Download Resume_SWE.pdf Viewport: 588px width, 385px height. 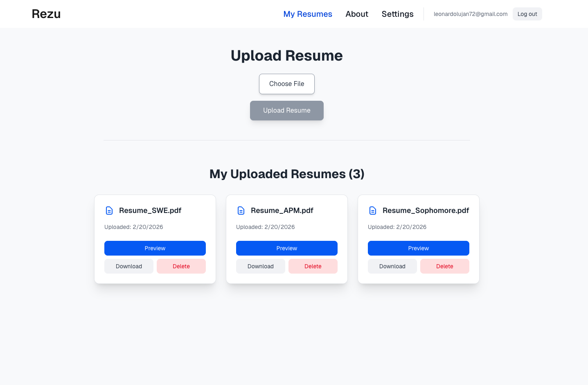(x=129, y=266)
